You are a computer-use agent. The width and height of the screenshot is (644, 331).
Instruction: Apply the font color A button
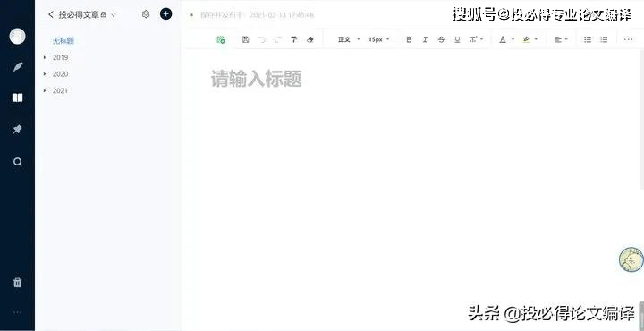pyautogui.click(x=503, y=39)
